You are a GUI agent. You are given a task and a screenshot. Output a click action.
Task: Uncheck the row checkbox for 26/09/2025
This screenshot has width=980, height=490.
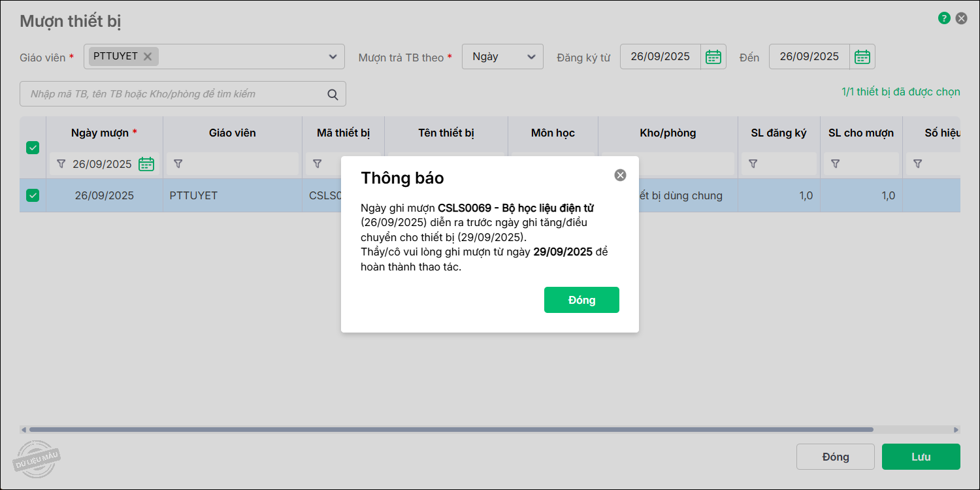pyautogui.click(x=33, y=195)
